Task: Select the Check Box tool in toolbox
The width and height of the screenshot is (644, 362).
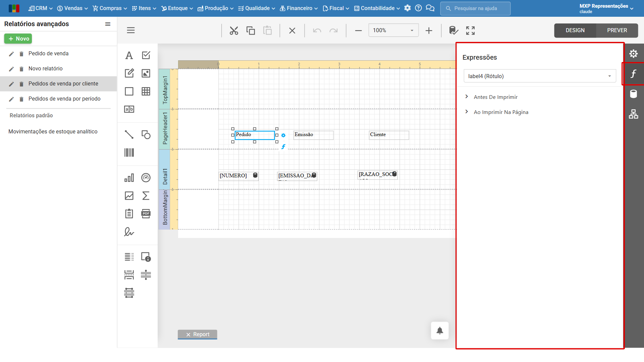Action: coord(146,55)
